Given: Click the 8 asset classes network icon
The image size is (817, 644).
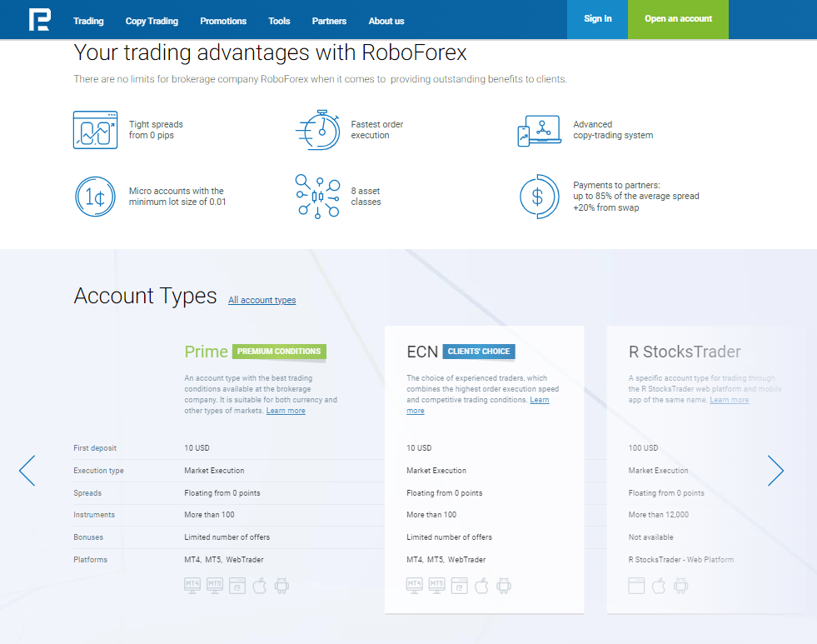Looking at the screenshot, I should (317, 197).
